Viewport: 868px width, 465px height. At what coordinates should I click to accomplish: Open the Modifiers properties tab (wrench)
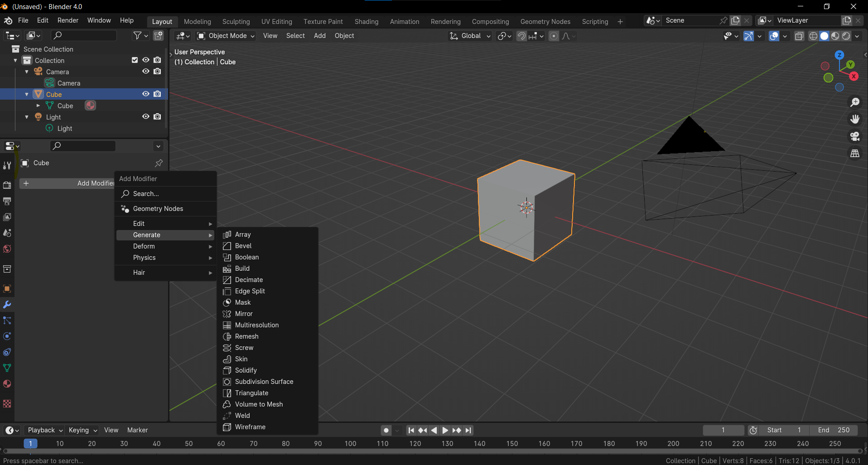(7, 305)
